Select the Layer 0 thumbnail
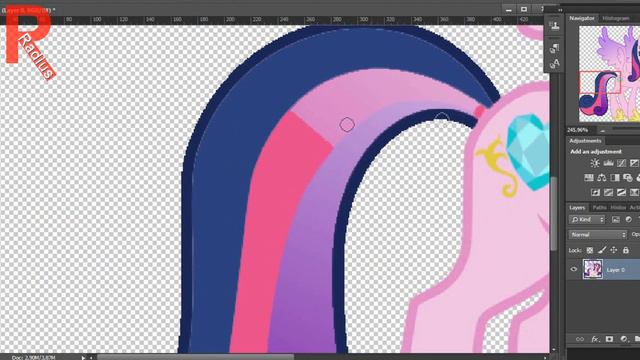Viewport: 640px width, 360px height. pyautogui.click(x=593, y=269)
